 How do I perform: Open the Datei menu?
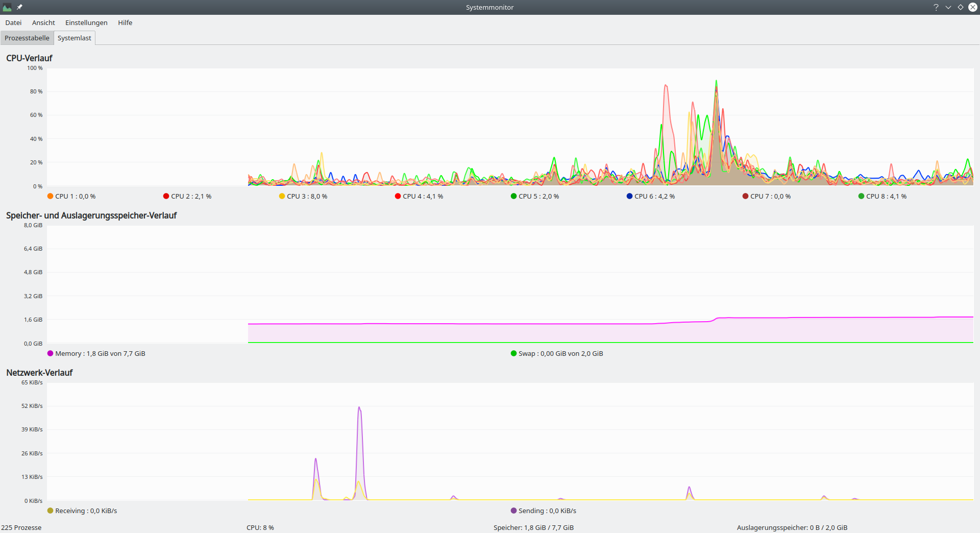[13, 22]
